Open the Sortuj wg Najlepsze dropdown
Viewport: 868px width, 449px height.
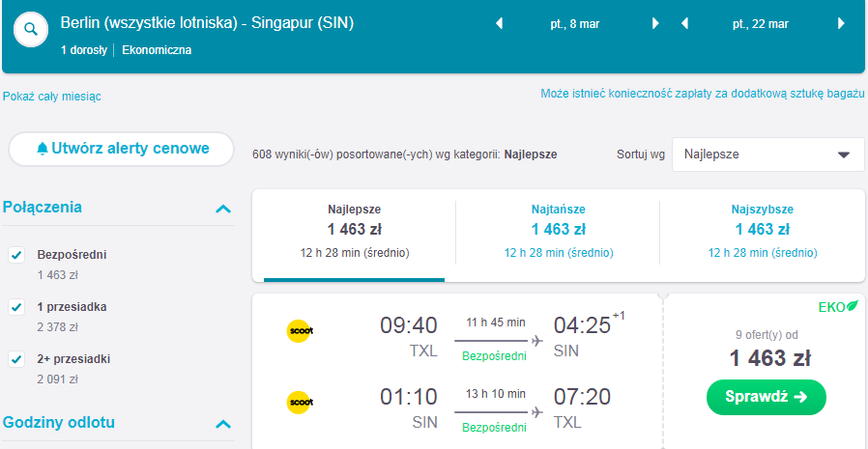point(767,154)
